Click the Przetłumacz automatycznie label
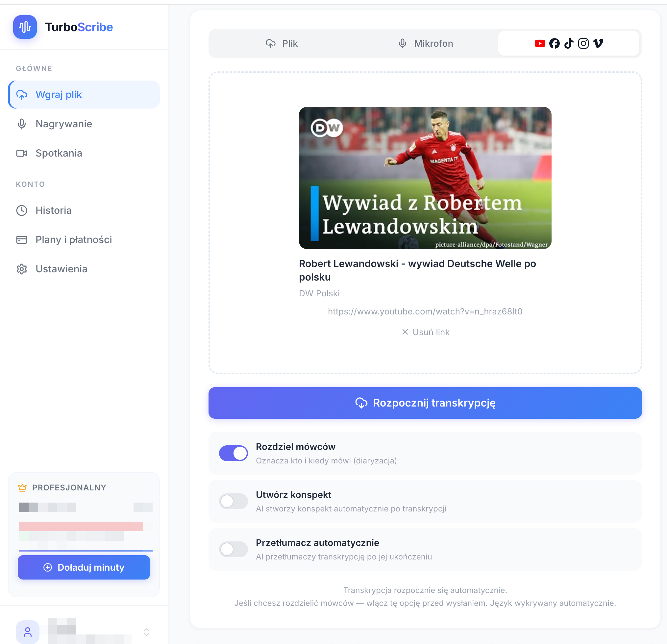The width and height of the screenshot is (667, 644). point(317,543)
